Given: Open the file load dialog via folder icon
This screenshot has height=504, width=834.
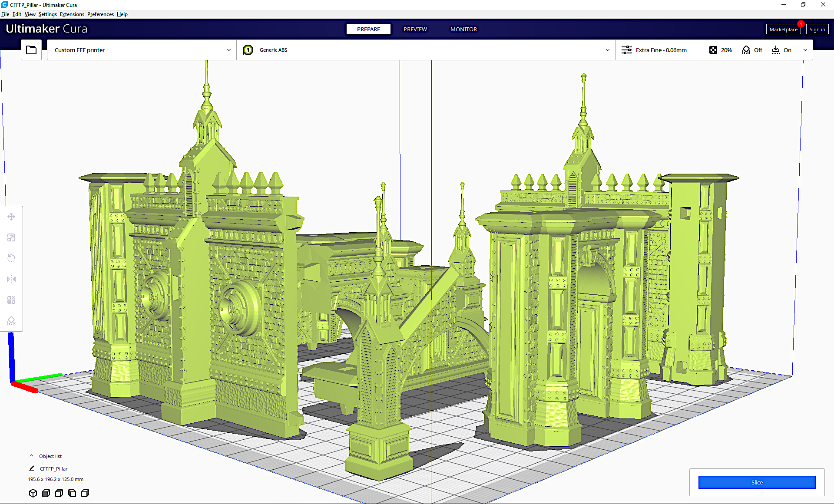Looking at the screenshot, I should [31, 49].
